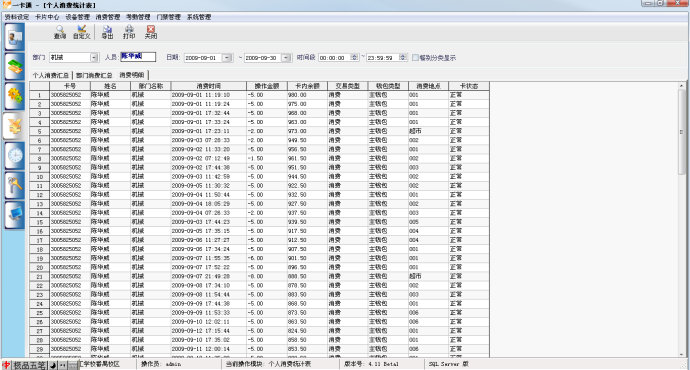Open the 资料设定 menu
Screen dimensions: 690x370
(x=17, y=17)
